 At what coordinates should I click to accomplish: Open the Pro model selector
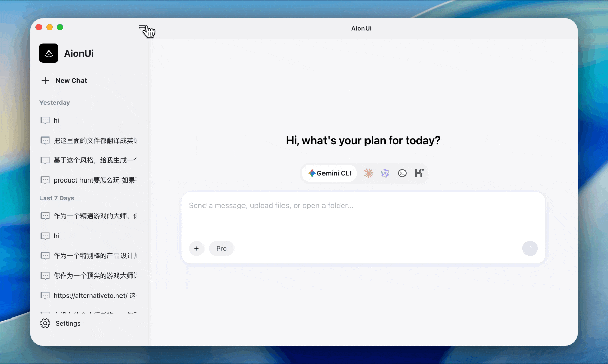click(x=221, y=248)
